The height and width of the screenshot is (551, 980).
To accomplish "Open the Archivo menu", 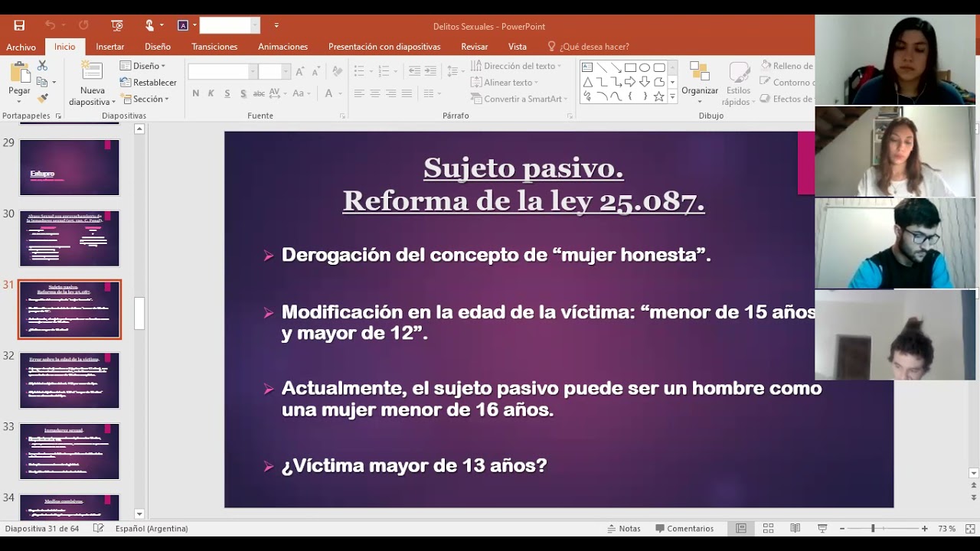I will [x=21, y=47].
